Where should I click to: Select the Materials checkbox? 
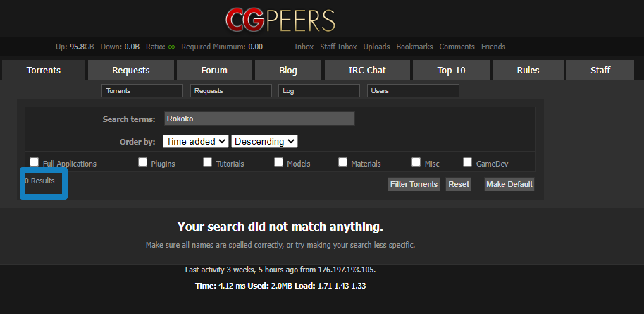pyautogui.click(x=342, y=162)
